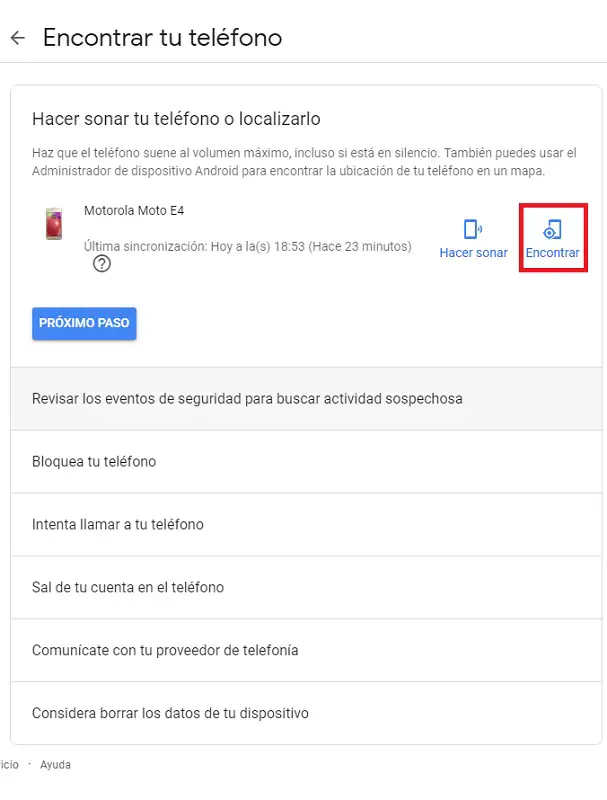
Task: Expand Considera borrar los datos section
Action: tap(306, 713)
